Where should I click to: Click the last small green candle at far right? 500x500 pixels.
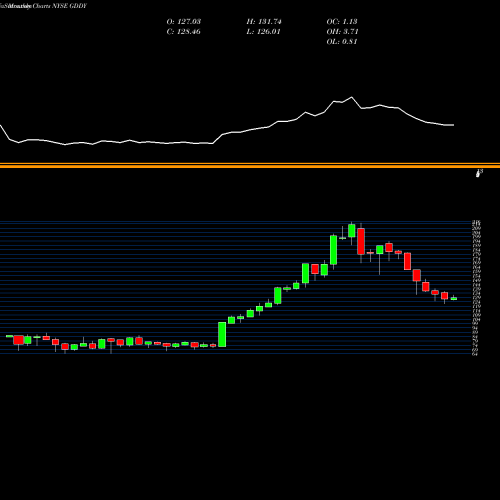(454, 299)
